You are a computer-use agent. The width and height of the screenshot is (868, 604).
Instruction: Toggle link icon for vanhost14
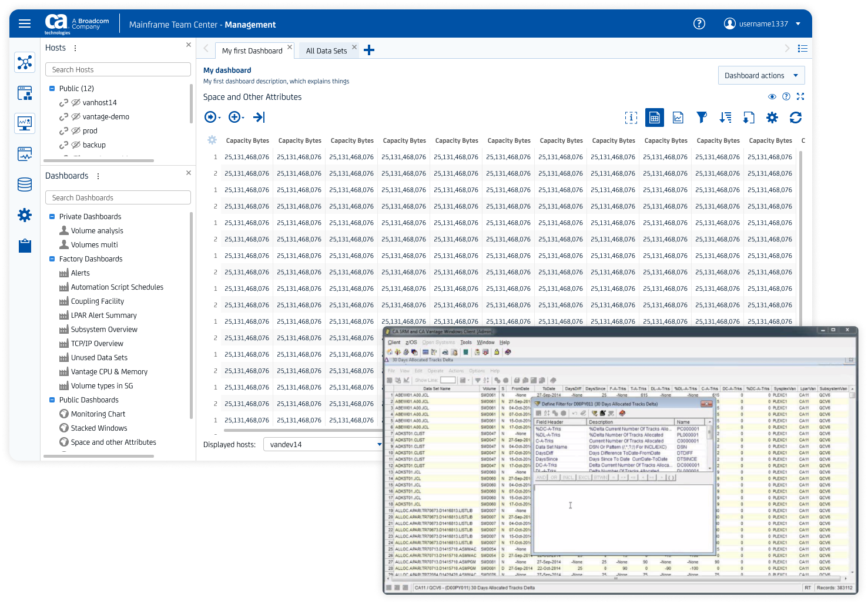(x=63, y=103)
